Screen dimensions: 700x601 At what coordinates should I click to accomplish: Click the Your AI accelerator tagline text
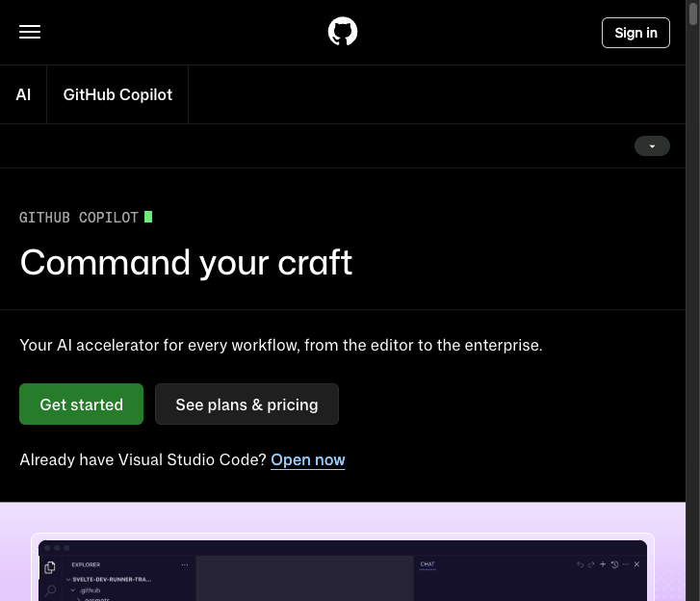(x=281, y=345)
